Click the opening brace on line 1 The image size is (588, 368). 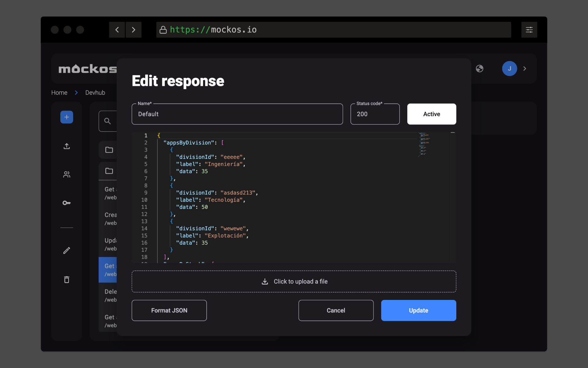(x=159, y=136)
